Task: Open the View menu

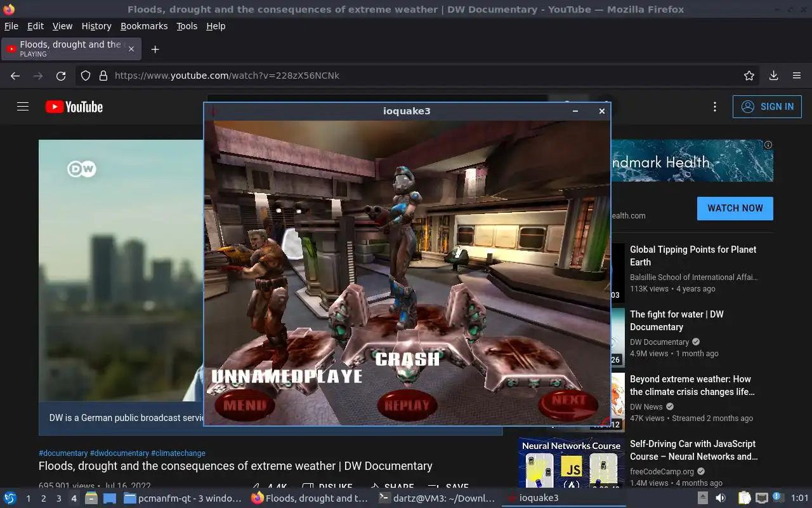Action: 62,26
